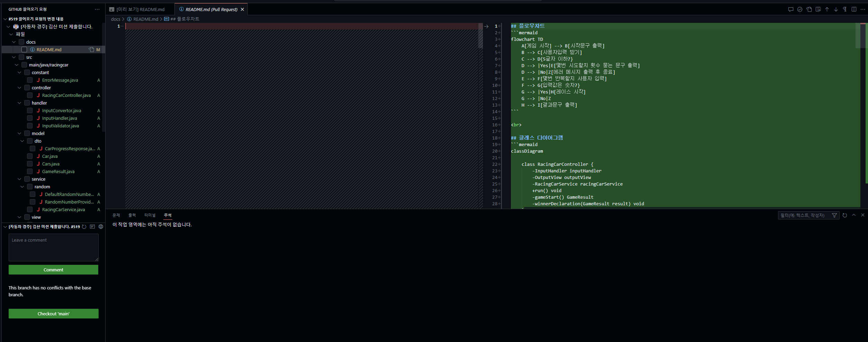Mark file as viewed with checkmark icon
The height and width of the screenshot is (342, 868).
point(800,9)
